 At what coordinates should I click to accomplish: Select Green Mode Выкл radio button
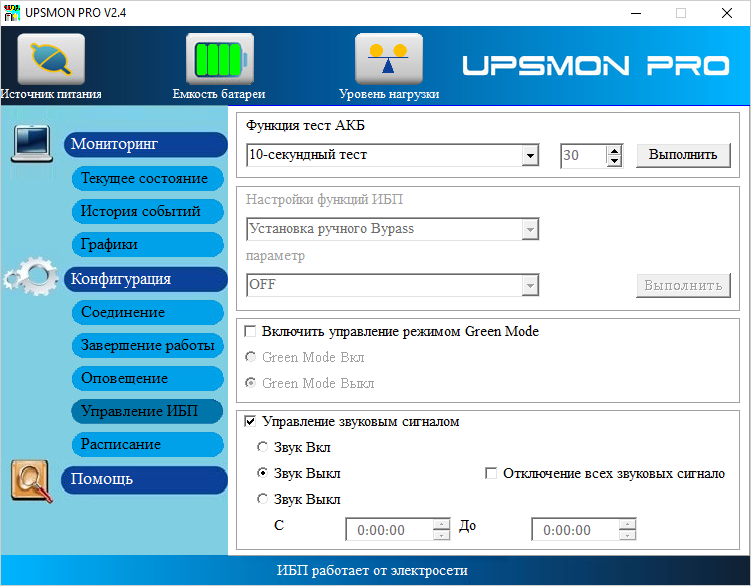click(x=250, y=383)
